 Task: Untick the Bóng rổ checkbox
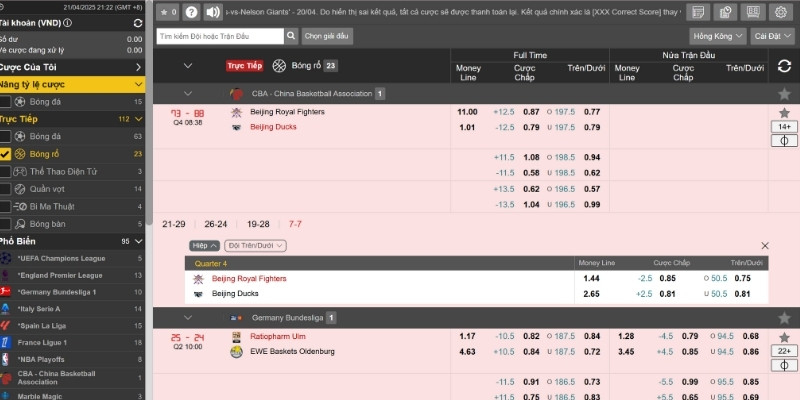tap(5, 154)
